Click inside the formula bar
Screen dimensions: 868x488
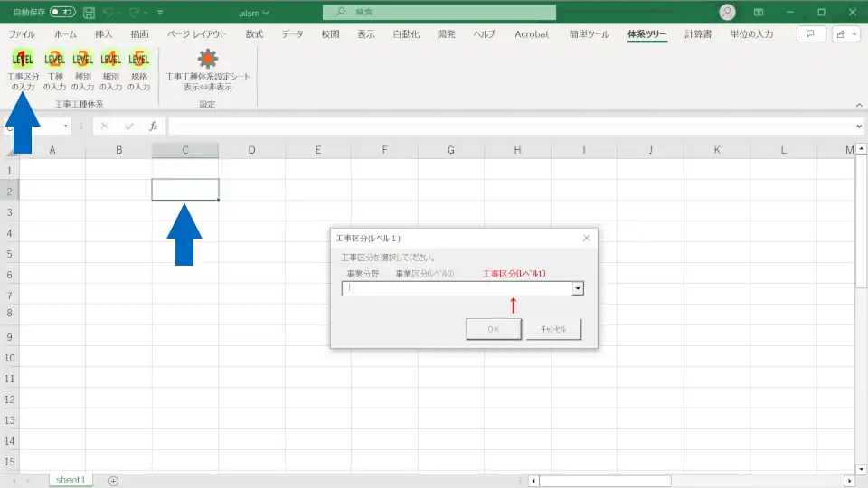(510, 127)
